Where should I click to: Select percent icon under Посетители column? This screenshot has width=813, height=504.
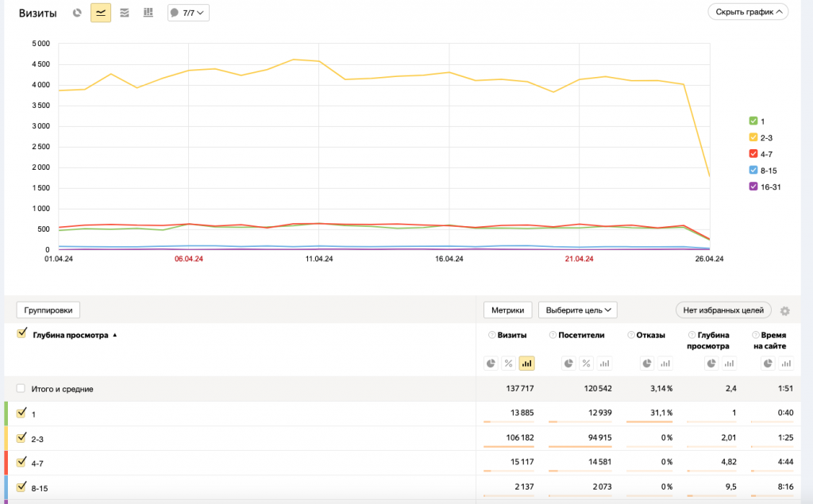(587, 364)
